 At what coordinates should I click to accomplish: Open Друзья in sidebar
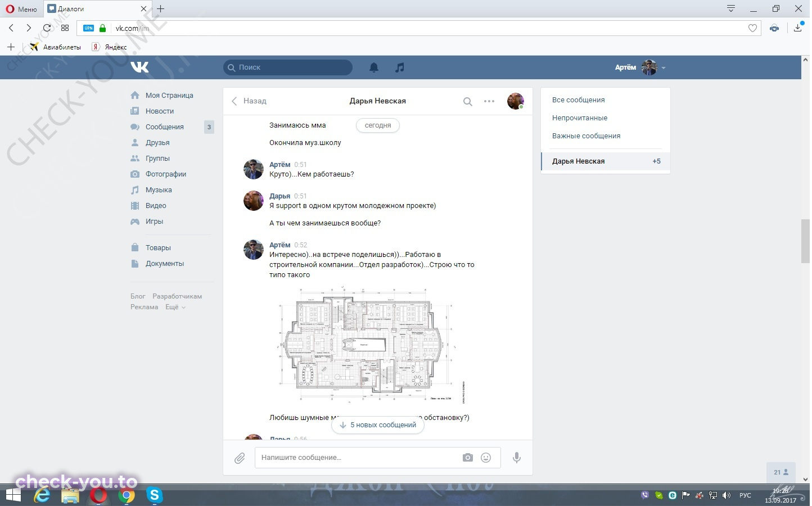point(157,143)
